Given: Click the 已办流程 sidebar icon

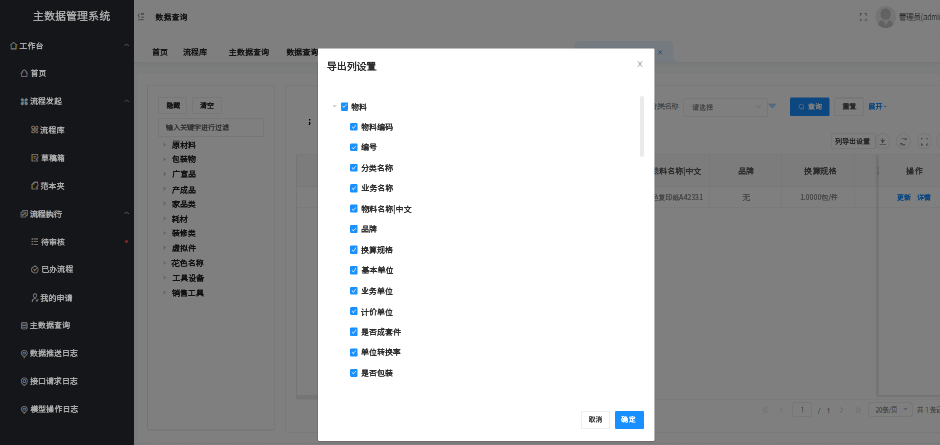Looking at the screenshot, I should [34, 269].
